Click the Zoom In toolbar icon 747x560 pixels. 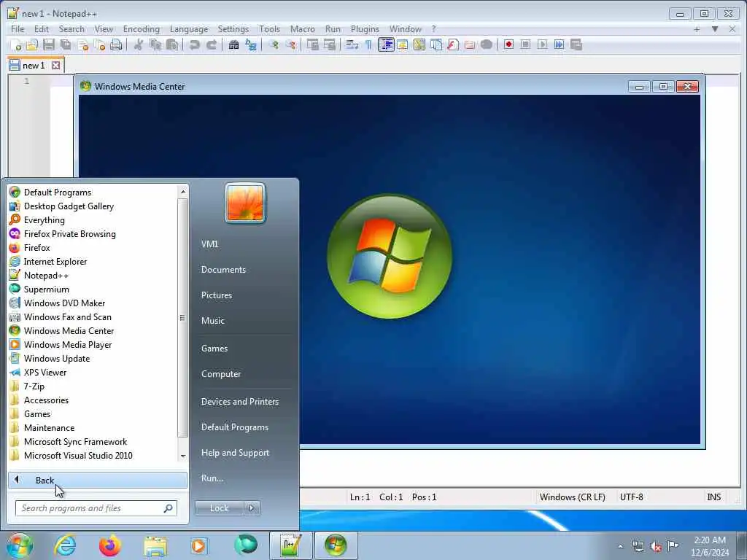click(x=274, y=44)
